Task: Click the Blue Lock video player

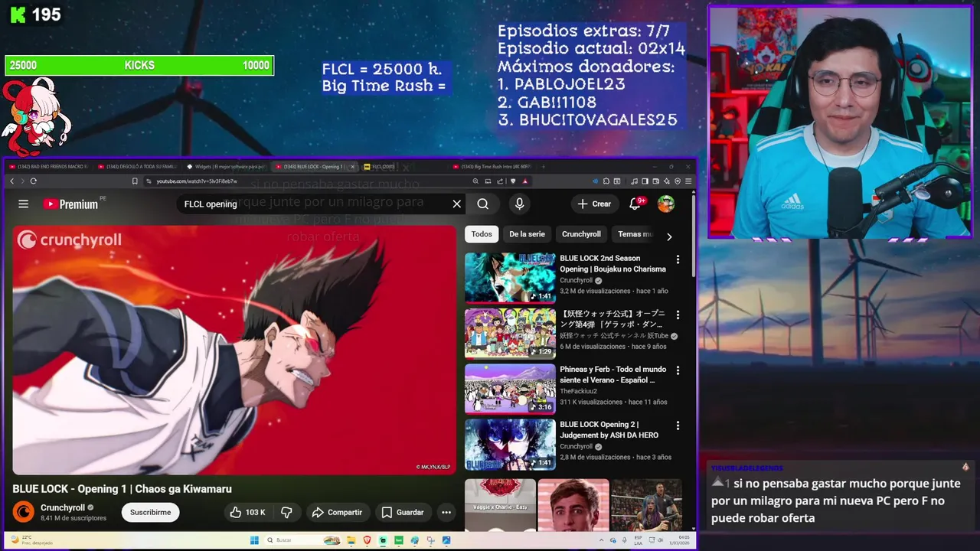Action: point(234,350)
